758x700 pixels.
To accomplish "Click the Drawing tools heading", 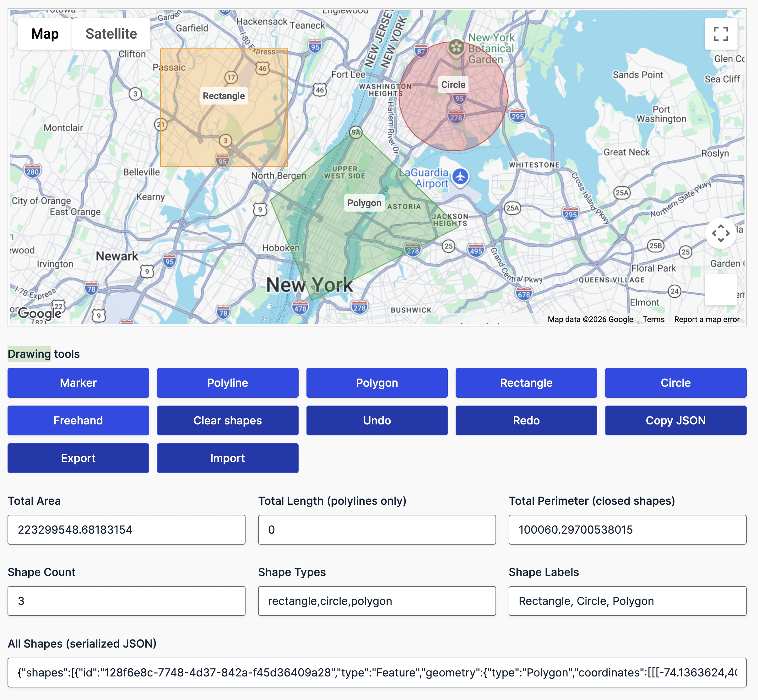I will point(44,354).
